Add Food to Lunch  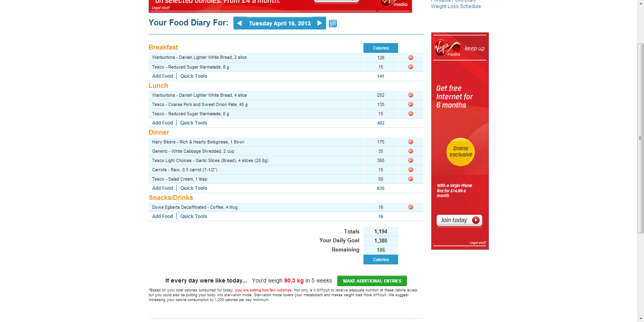click(163, 123)
